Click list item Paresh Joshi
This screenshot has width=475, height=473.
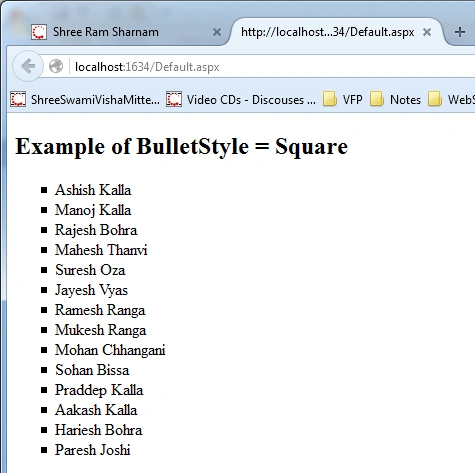click(x=93, y=450)
